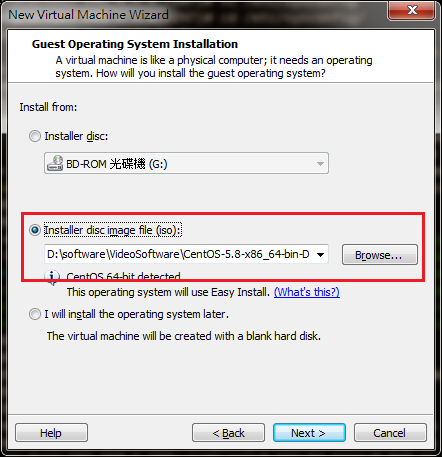Select the Installer disc image file radio button
Image resolution: width=442 pixels, height=457 pixels.
click(x=35, y=230)
